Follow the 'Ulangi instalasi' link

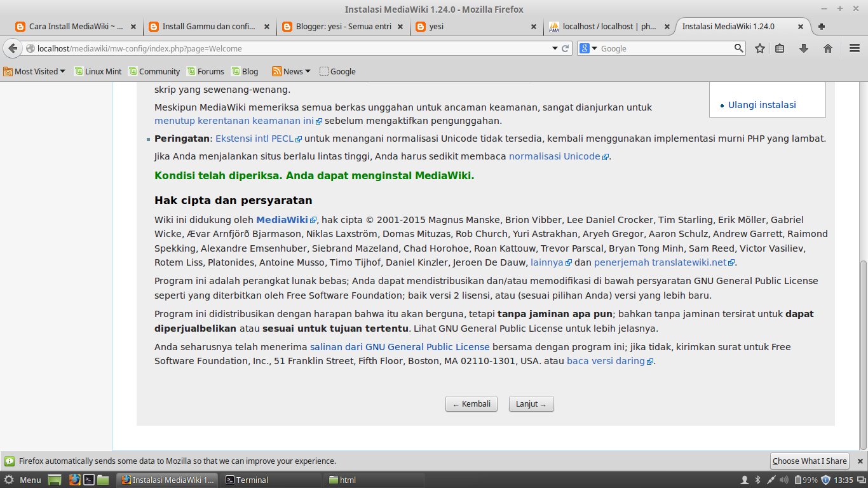[x=762, y=105]
